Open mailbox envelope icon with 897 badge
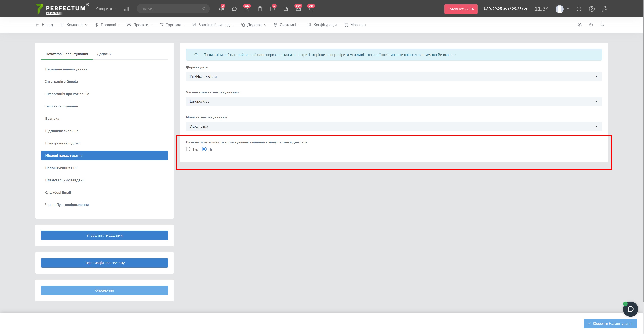The width and height of the screenshot is (644, 334). pos(298,9)
